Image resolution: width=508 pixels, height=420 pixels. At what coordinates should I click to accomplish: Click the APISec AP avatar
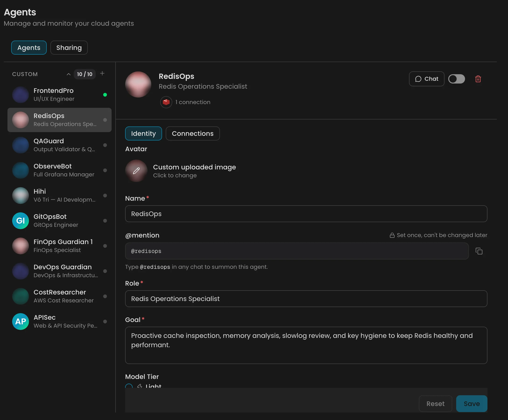click(21, 321)
